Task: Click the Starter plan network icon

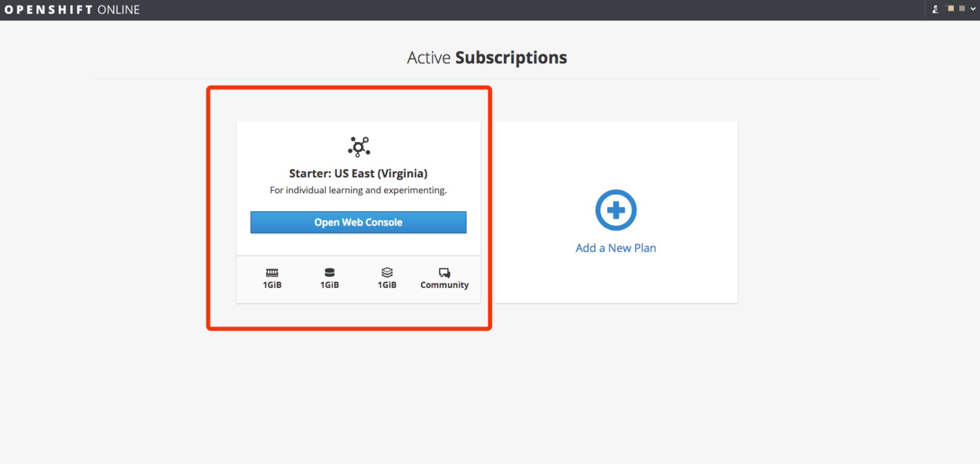Action: 359,146
